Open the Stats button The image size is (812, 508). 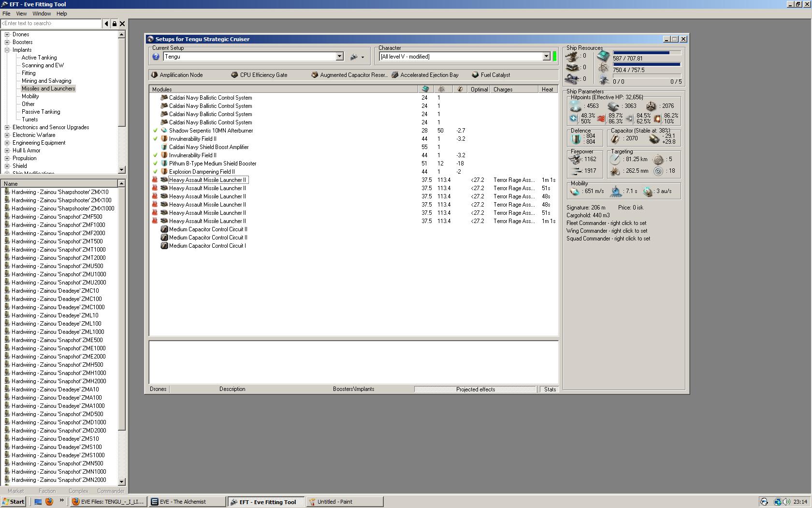pyautogui.click(x=550, y=389)
